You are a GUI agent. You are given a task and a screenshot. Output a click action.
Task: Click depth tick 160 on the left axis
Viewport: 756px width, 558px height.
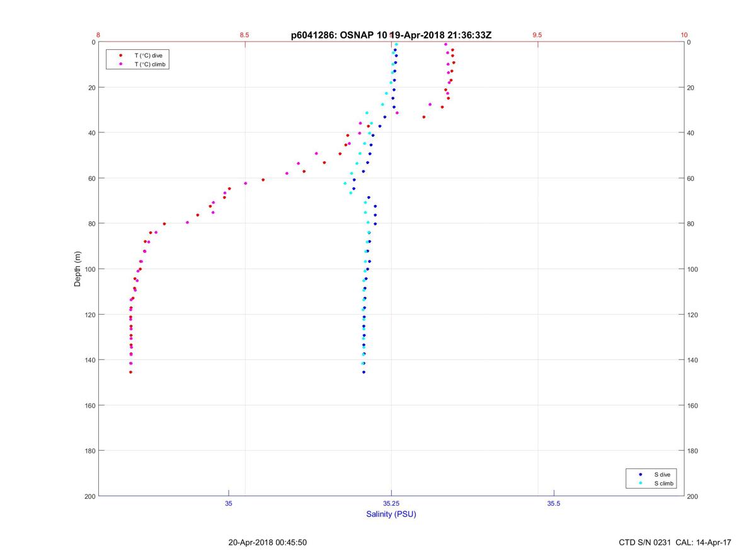(89, 405)
